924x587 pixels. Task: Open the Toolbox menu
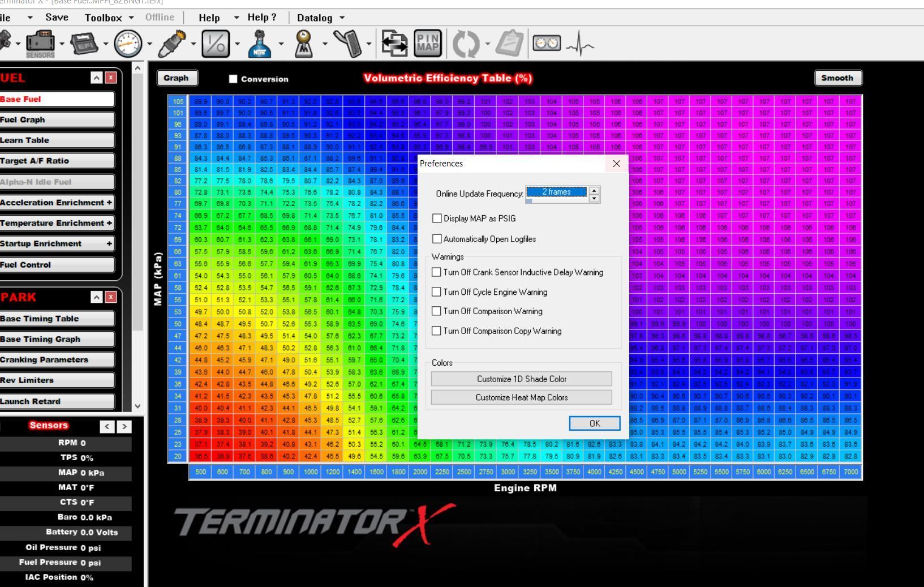pos(104,18)
